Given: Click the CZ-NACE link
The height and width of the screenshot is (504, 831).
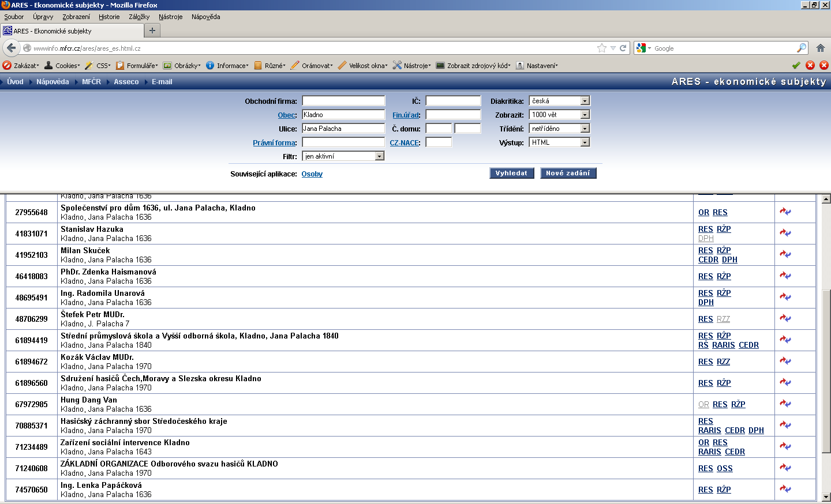Looking at the screenshot, I should point(405,143).
